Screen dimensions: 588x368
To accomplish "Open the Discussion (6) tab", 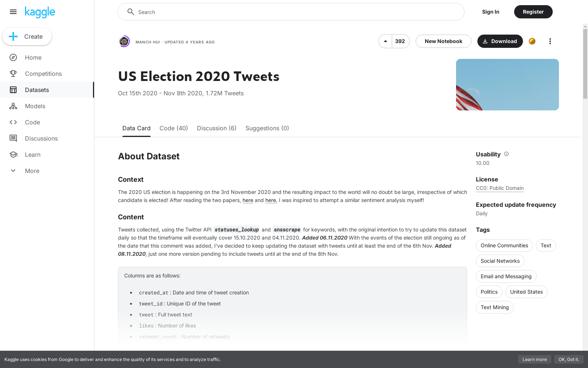I will click(216, 128).
